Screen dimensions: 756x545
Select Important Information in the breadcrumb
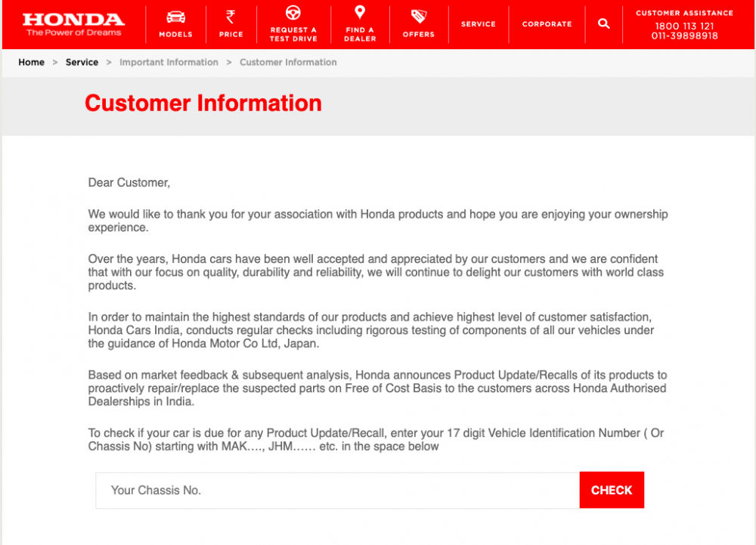coord(169,62)
